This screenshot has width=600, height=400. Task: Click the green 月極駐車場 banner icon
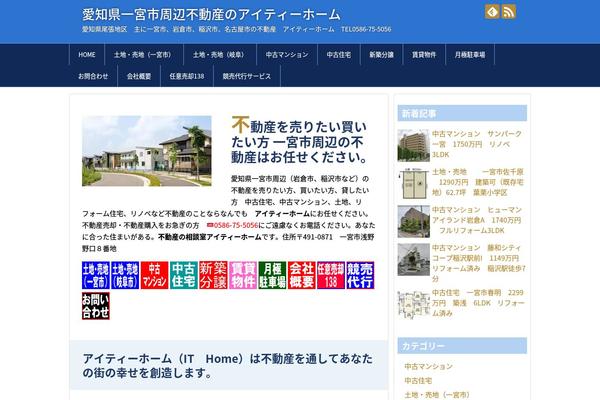pos(272,275)
